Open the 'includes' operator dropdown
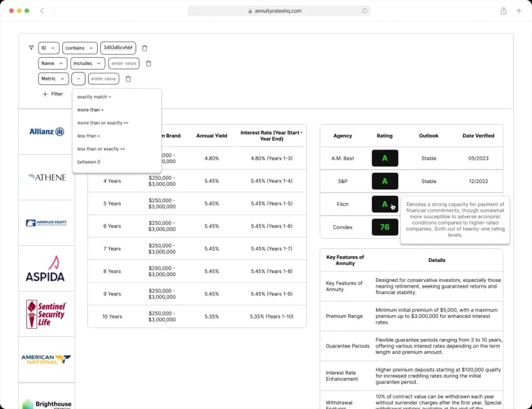The height and width of the screenshot is (409, 532). (87, 64)
